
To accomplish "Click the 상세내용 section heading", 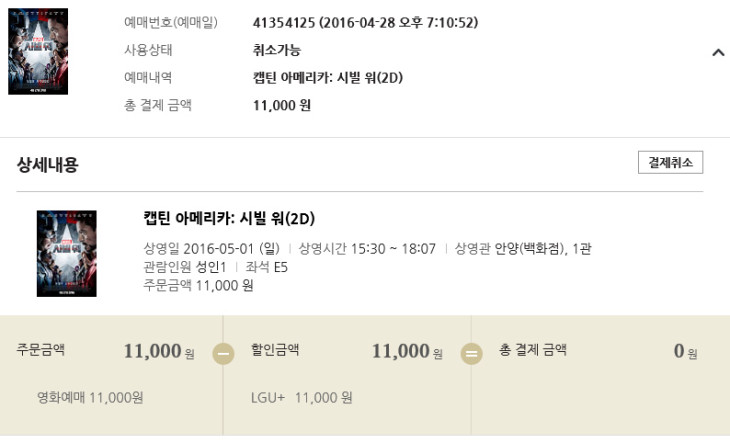I will pos(47,165).
